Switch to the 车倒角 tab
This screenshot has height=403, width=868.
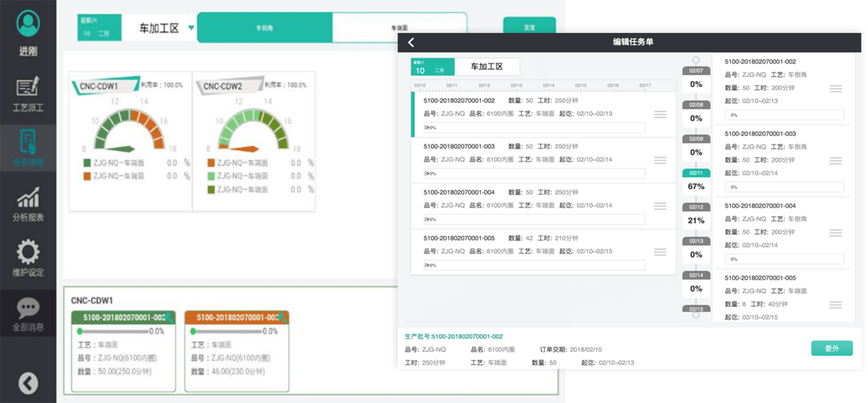tap(265, 27)
